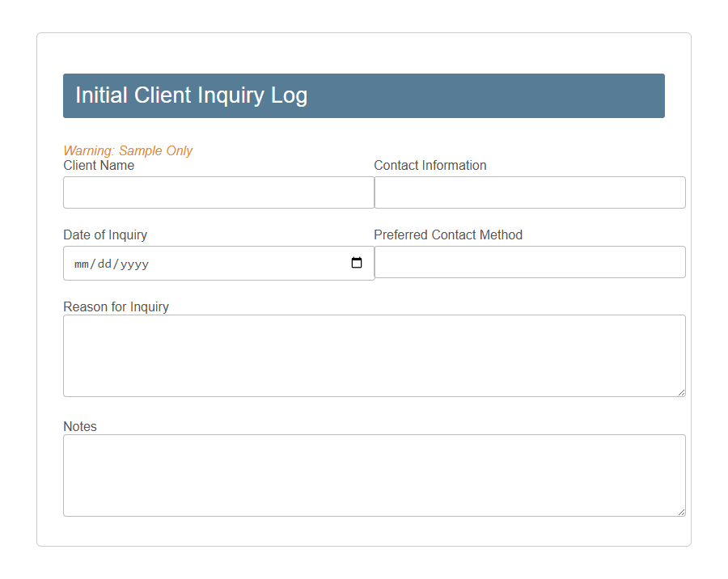The height and width of the screenshot is (579, 728).
Task: Click the Warning: Sample Only text
Action: [x=128, y=150]
